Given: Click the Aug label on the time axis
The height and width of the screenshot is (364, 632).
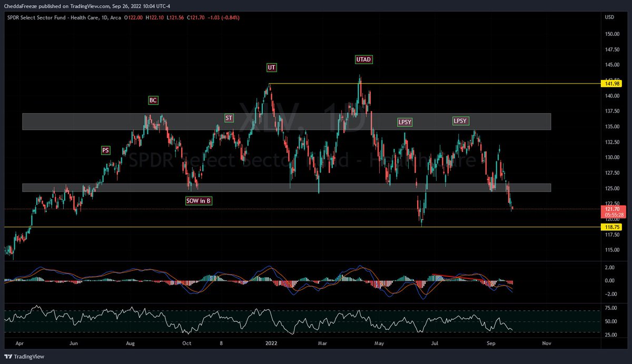Looking at the screenshot, I should [131, 343].
